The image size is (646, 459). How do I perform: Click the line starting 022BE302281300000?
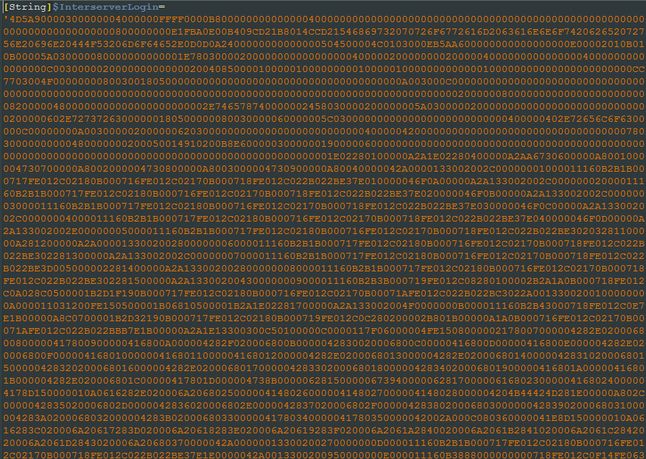(325, 255)
